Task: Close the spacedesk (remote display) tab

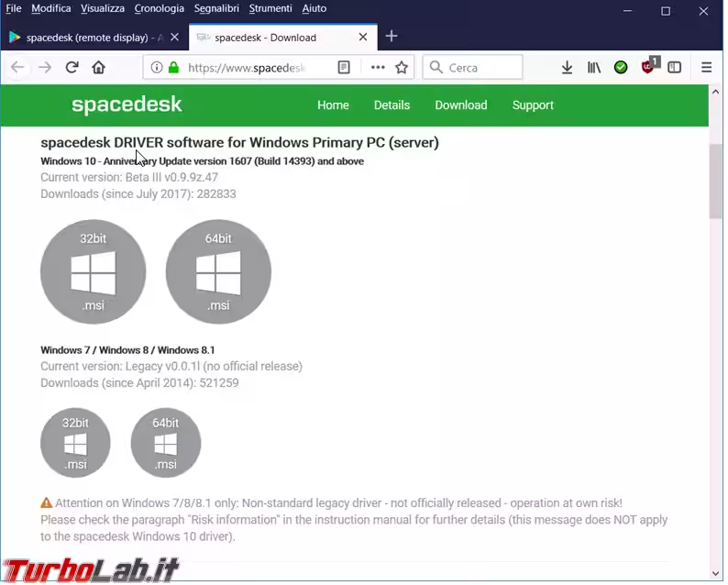Action: coord(174,38)
